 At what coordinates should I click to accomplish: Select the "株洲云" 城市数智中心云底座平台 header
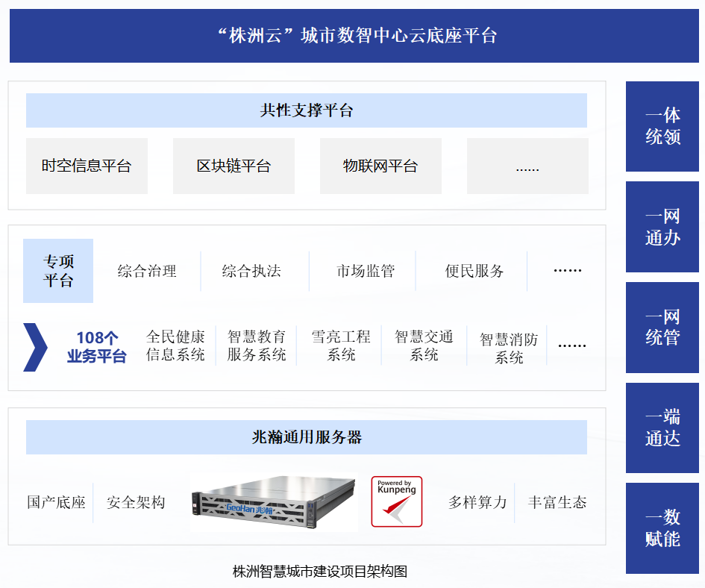(x=354, y=36)
